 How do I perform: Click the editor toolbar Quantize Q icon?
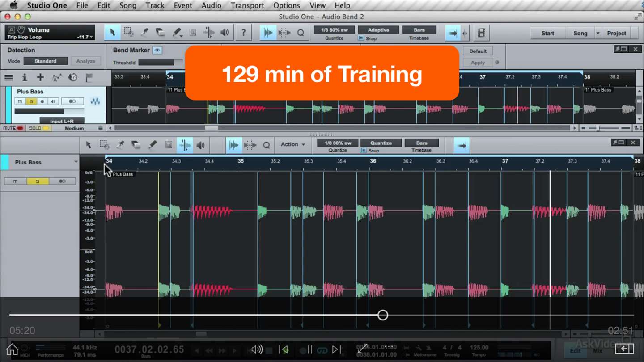pyautogui.click(x=267, y=145)
